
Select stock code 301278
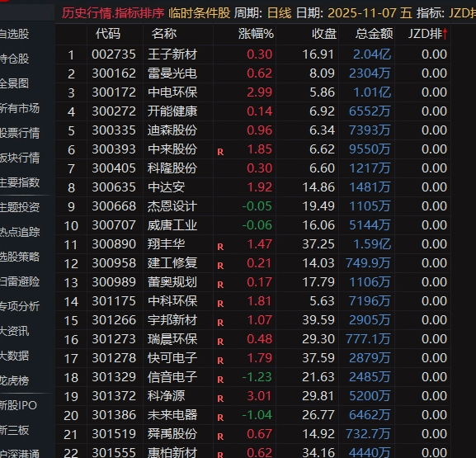coord(114,358)
